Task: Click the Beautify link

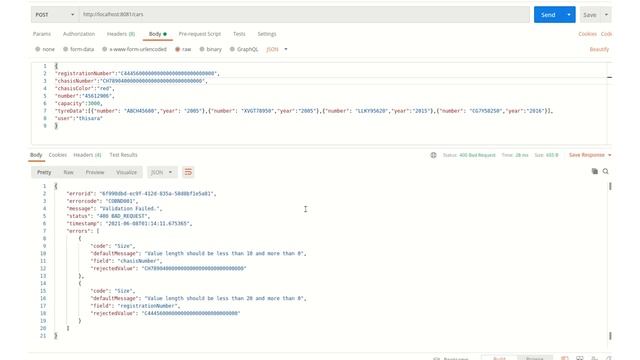Action: [599, 49]
